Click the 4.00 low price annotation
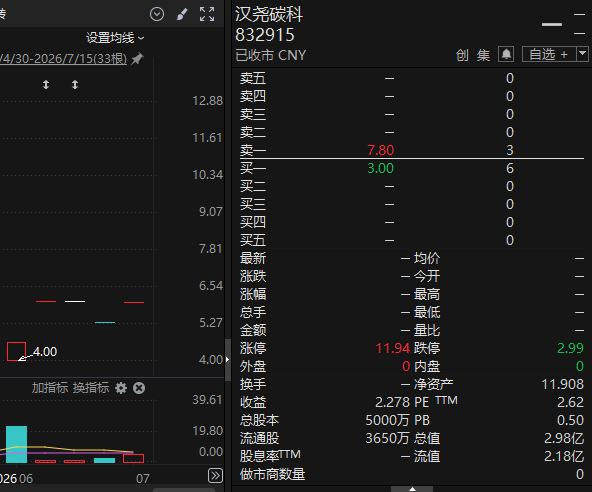The image size is (592, 492). (x=45, y=352)
